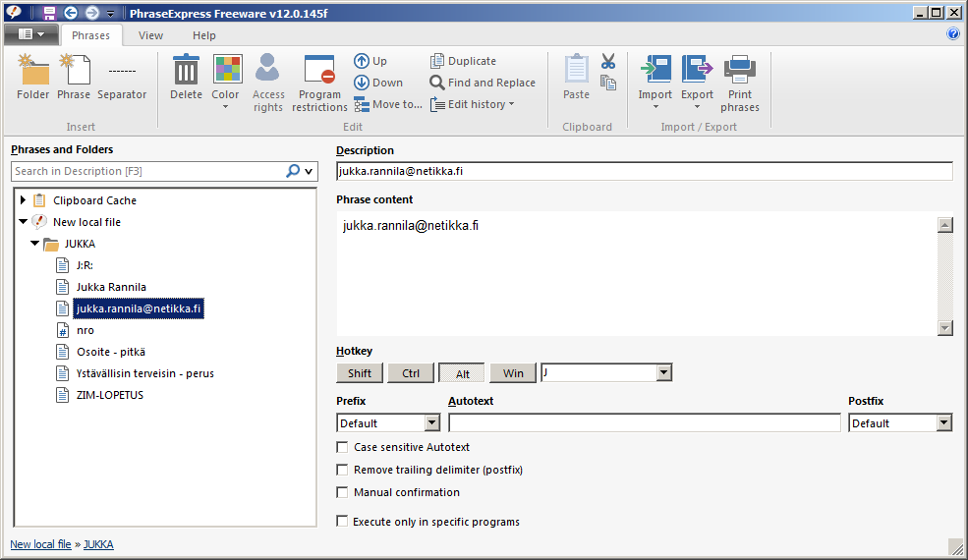Click phrase content scrollbar up arrow

[945, 225]
